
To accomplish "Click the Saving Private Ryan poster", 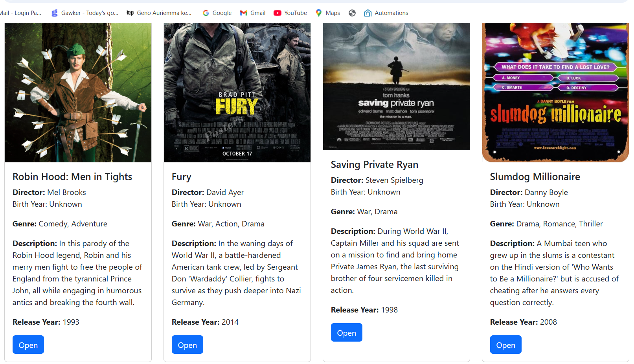I will point(396,86).
